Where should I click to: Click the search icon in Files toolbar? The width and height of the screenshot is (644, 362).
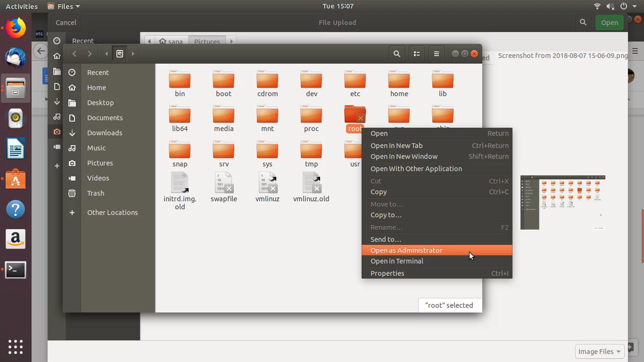click(397, 54)
